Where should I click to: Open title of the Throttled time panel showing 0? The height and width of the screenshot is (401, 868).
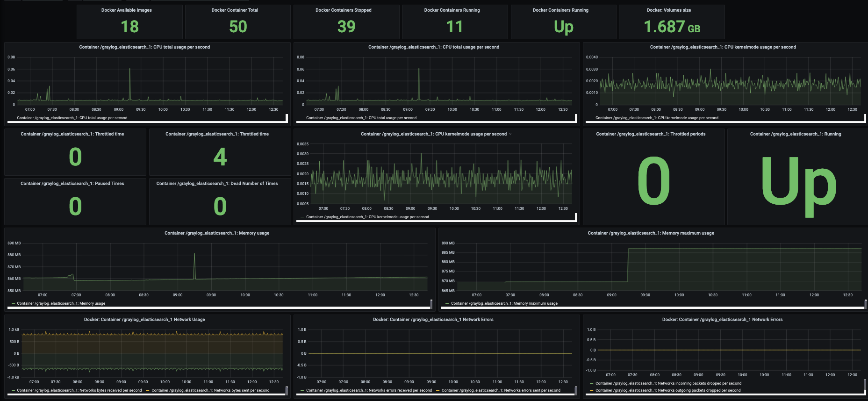click(x=72, y=134)
